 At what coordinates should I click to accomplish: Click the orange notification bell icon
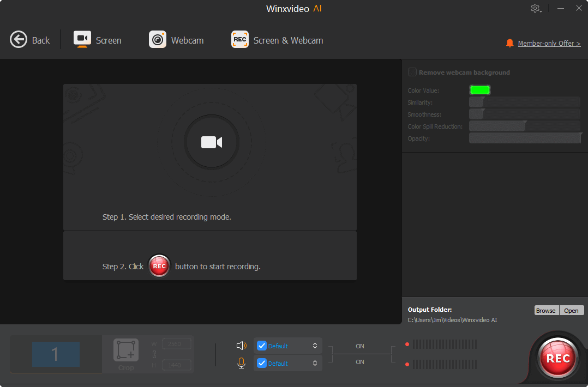pyautogui.click(x=509, y=43)
